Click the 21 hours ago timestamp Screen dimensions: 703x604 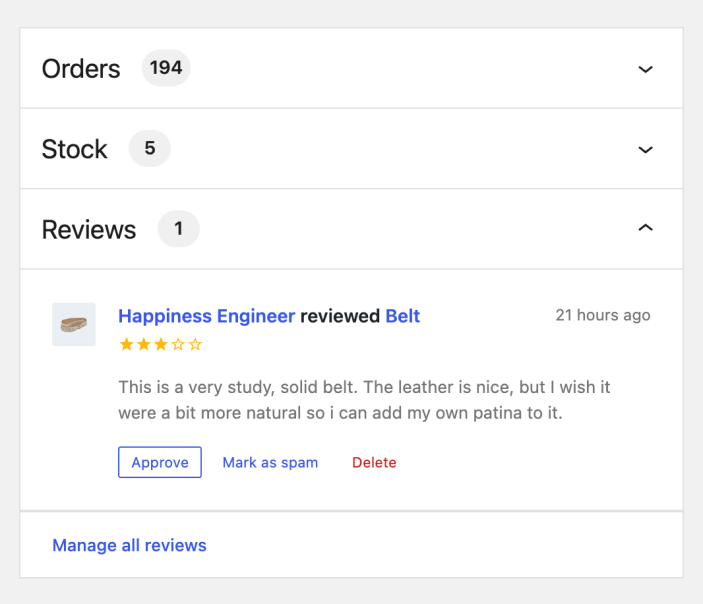click(602, 315)
